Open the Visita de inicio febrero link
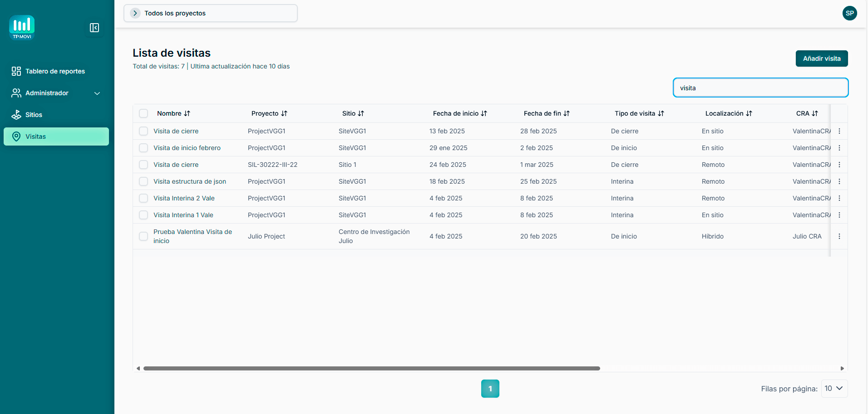This screenshot has height=414, width=868. click(x=187, y=148)
